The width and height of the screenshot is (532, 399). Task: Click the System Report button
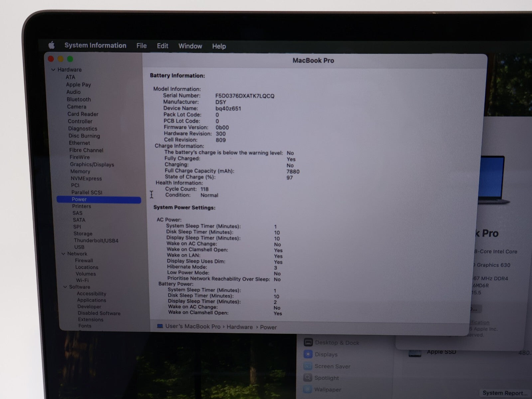pyautogui.click(x=505, y=393)
